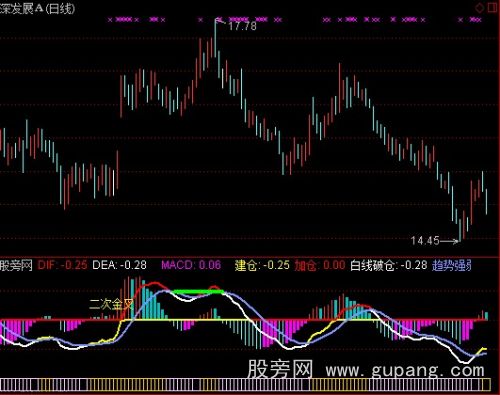Click the striped color bar along chart bottom

tap(245, 384)
